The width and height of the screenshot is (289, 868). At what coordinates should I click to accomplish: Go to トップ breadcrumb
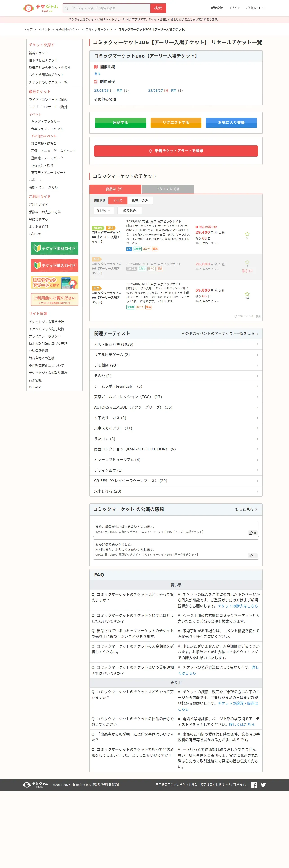click(x=28, y=30)
